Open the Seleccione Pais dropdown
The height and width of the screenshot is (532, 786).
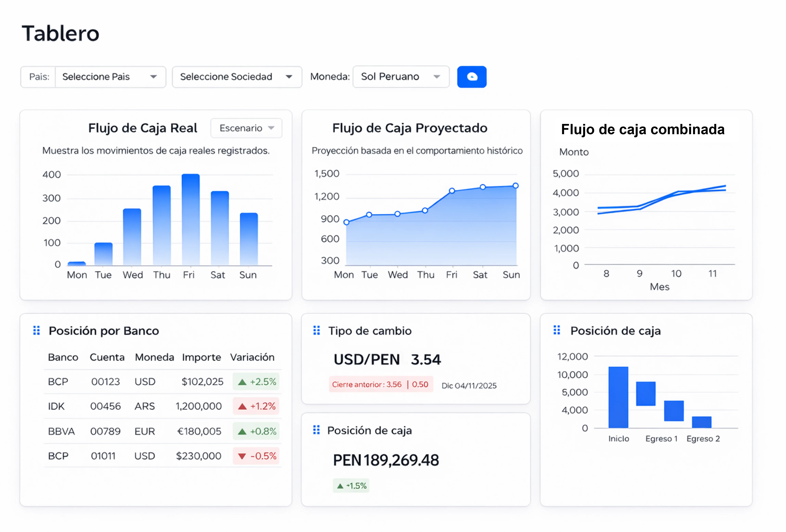tap(110, 77)
